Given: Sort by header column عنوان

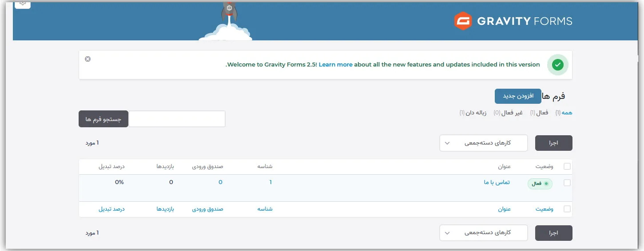Looking at the screenshot, I should click(504, 167).
